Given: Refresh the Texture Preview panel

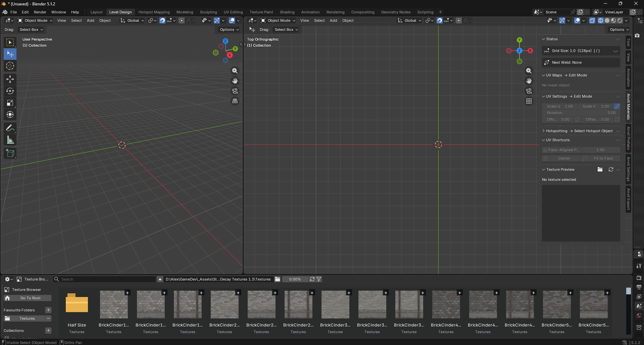Looking at the screenshot, I should (611, 169).
